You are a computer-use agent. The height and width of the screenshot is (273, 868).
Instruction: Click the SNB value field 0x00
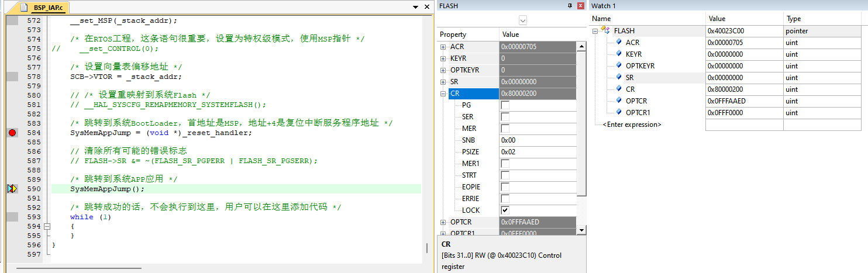pos(538,140)
